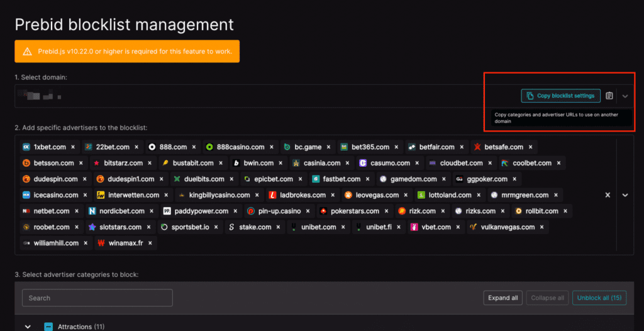Viewport: 644px width, 331px height.
Task: Click the sportsbet.io chip text
Action: click(190, 227)
